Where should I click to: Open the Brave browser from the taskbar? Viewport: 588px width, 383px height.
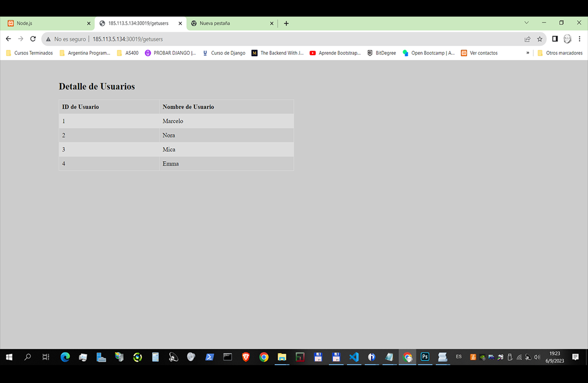(x=245, y=357)
